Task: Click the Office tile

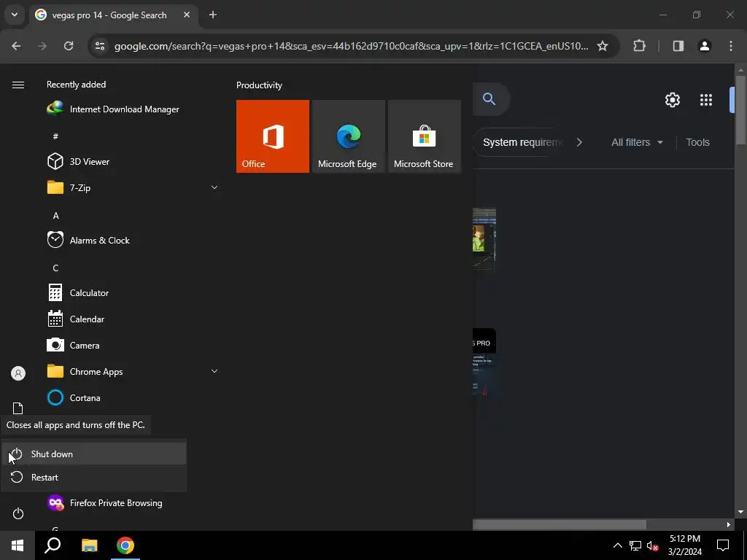Action: 273,136
